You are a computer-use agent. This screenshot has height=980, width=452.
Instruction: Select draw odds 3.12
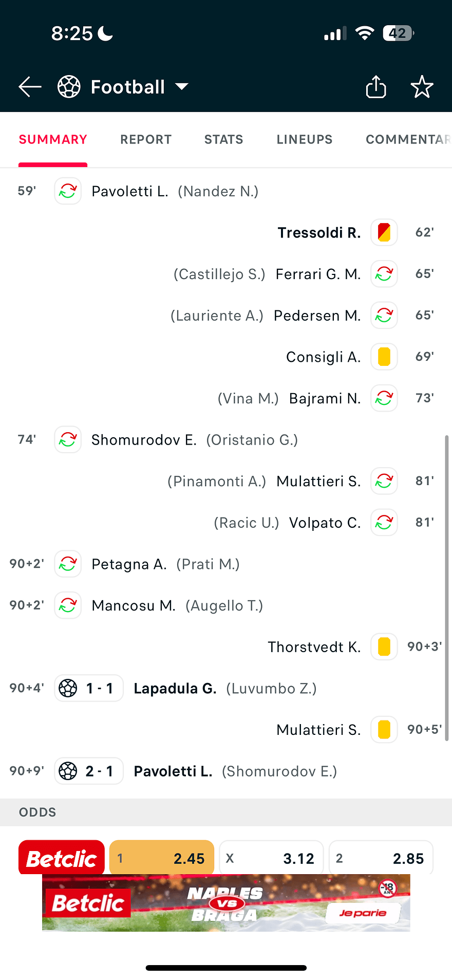[271, 858]
